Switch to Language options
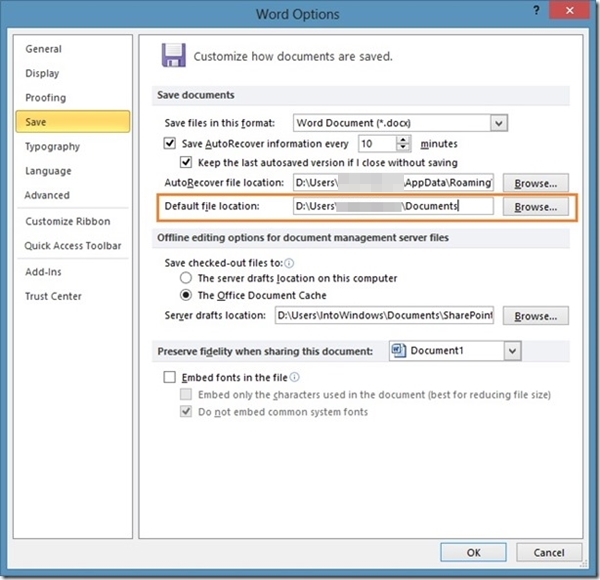 point(48,171)
